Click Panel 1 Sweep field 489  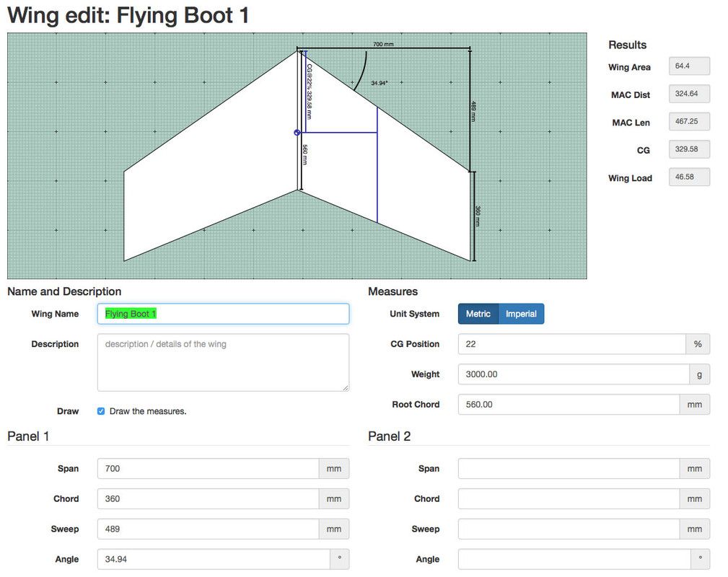[x=209, y=529]
